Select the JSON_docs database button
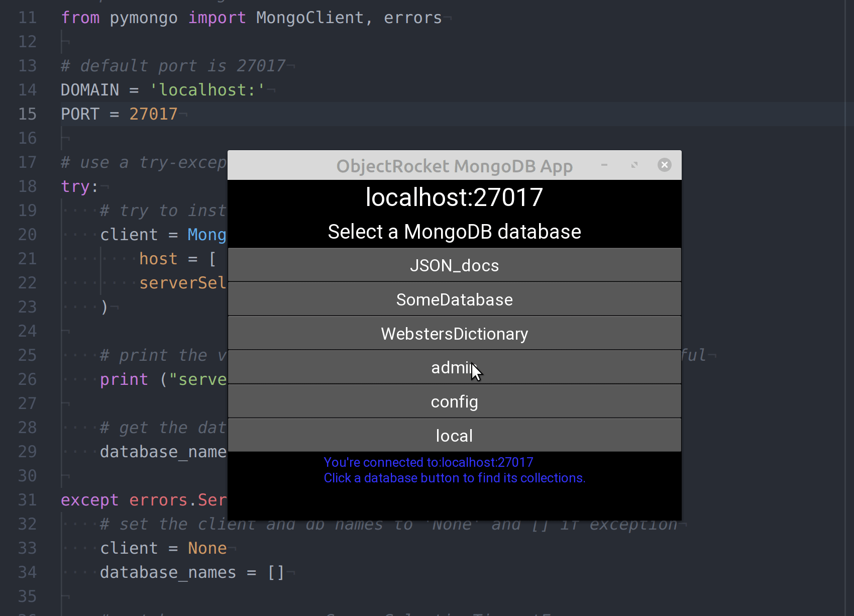This screenshot has width=854, height=616. point(455,265)
